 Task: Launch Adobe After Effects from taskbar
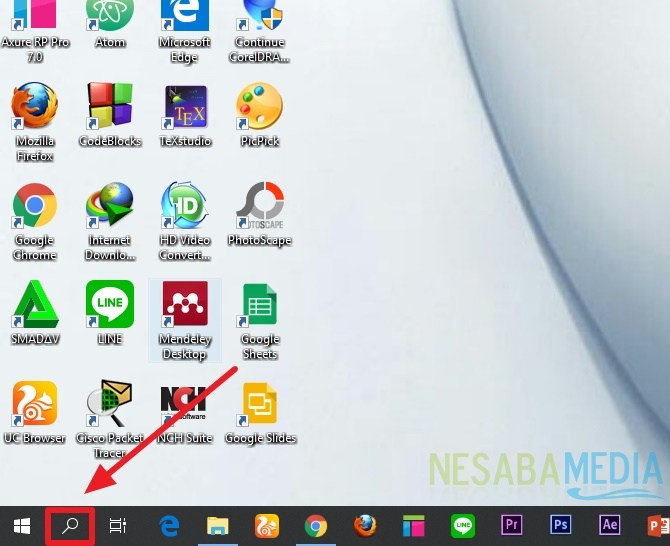pyautogui.click(x=609, y=524)
